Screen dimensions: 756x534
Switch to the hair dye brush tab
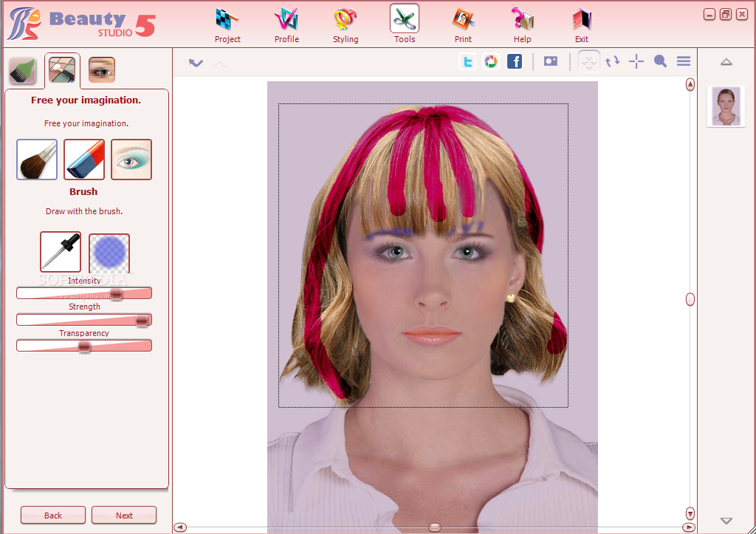click(23, 70)
